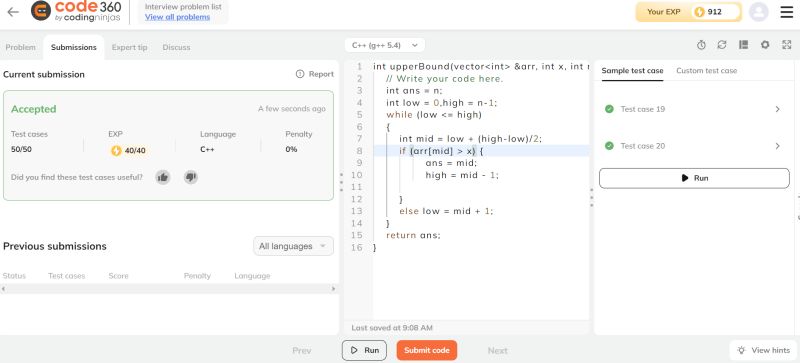Open editor settings gear icon
Screen dimensions: 800x363
coord(765,45)
